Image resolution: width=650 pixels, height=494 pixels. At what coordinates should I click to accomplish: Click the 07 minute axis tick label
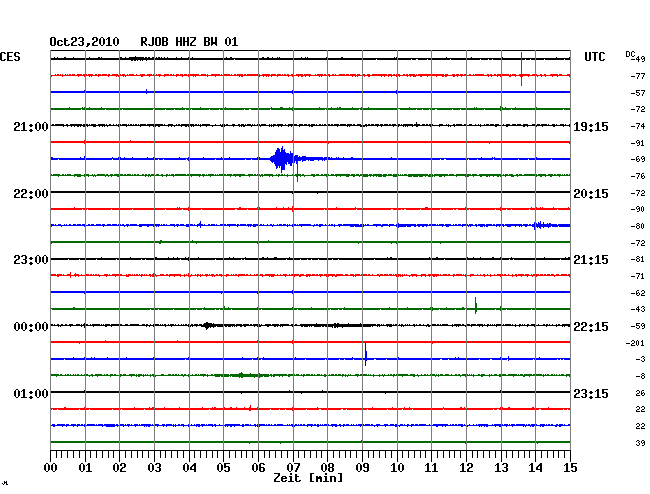pos(293,468)
